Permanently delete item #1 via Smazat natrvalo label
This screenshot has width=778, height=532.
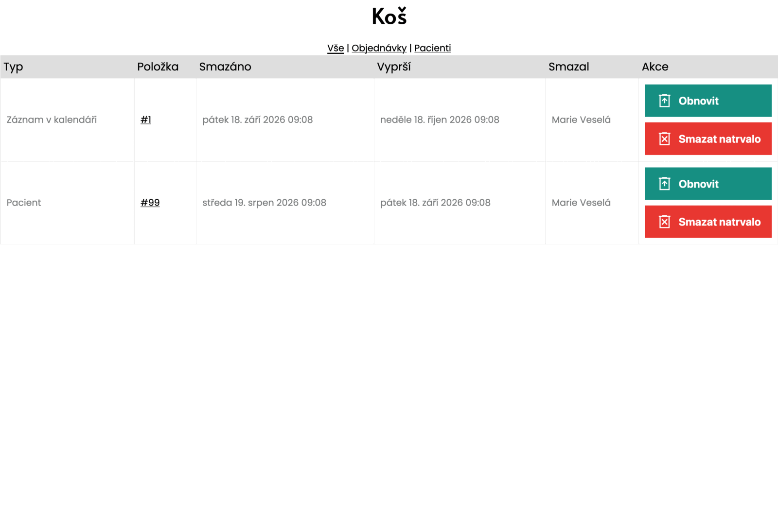pyautogui.click(x=719, y=139)
